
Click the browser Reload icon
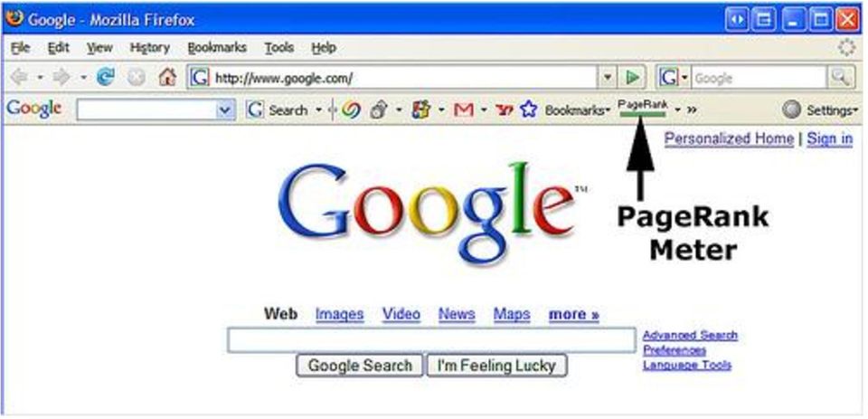point(105,78)
